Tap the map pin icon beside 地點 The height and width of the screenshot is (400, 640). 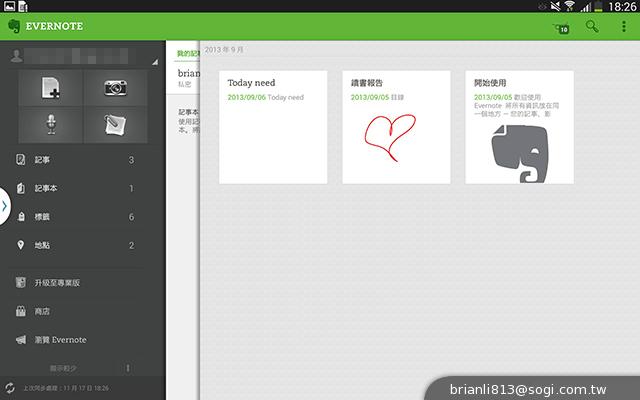point(20,245)
